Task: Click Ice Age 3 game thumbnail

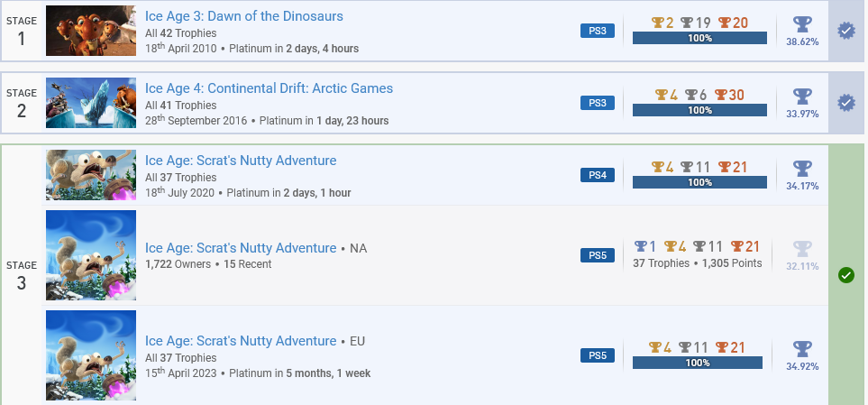Action: tap(91, 31)
